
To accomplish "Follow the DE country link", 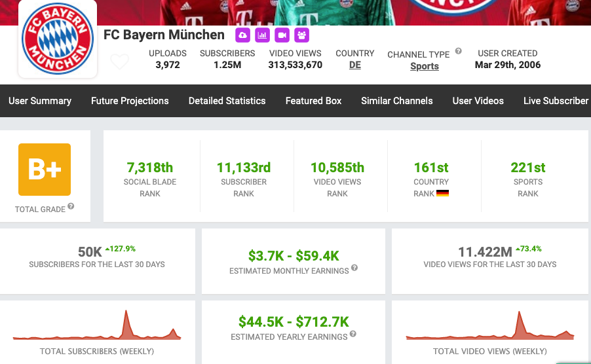I will coord(355,65).
